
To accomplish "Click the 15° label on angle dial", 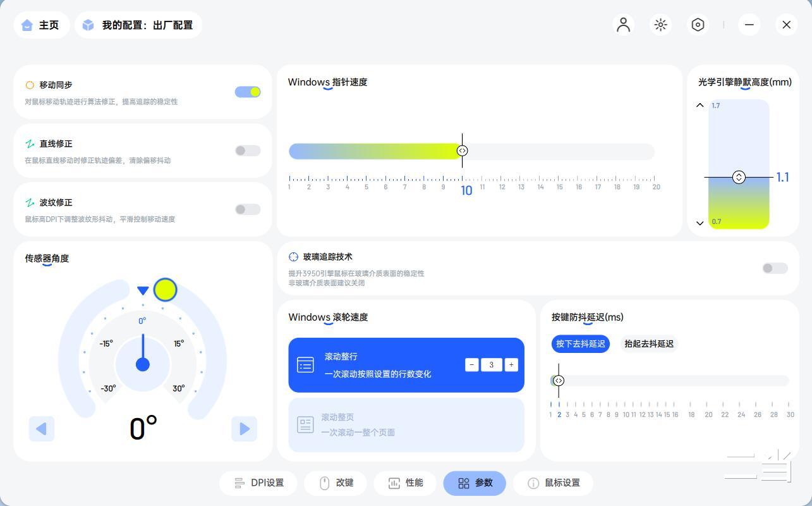I will pos(179,343).
